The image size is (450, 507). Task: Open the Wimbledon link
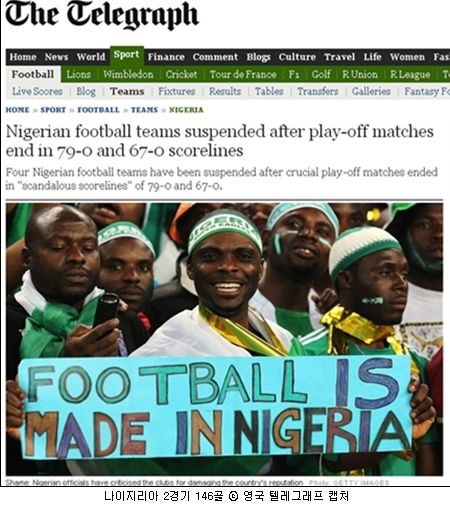(x=128, y=74)
